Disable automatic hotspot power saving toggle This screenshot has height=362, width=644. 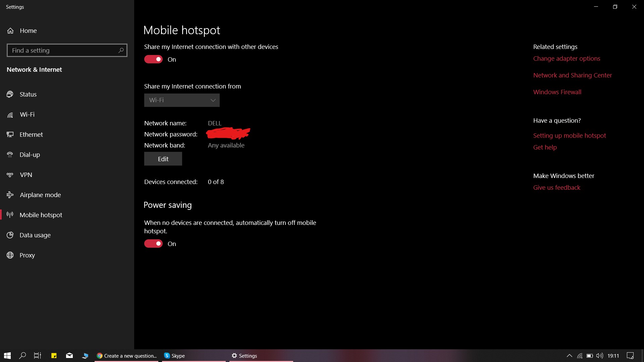[153, 243]
